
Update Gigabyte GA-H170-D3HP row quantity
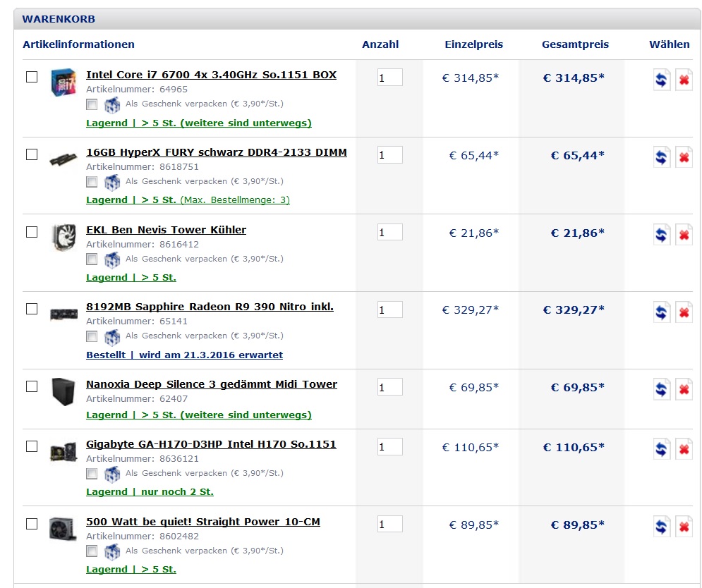662,449
